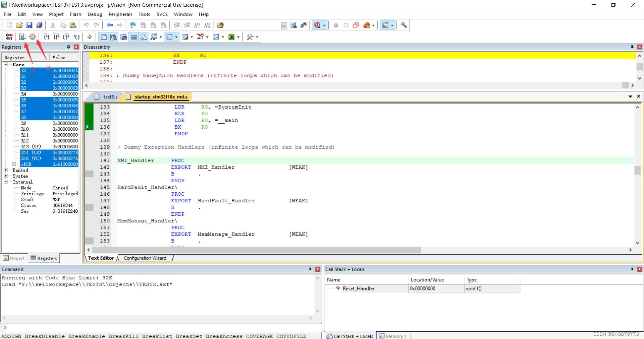Image resolution: width=644 pixels, height=339 pixels.
Task: Click the Step Over icon
Action: tap(56, 37)
